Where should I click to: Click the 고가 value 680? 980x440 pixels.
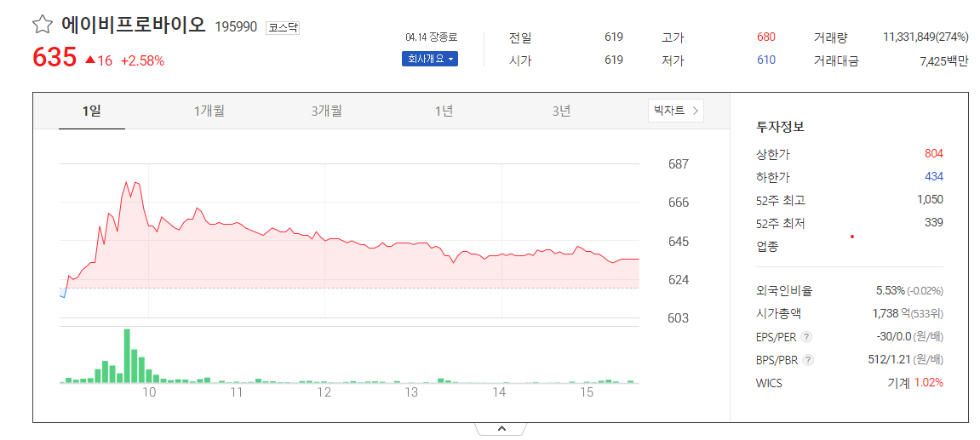click(x=765, y=37)
